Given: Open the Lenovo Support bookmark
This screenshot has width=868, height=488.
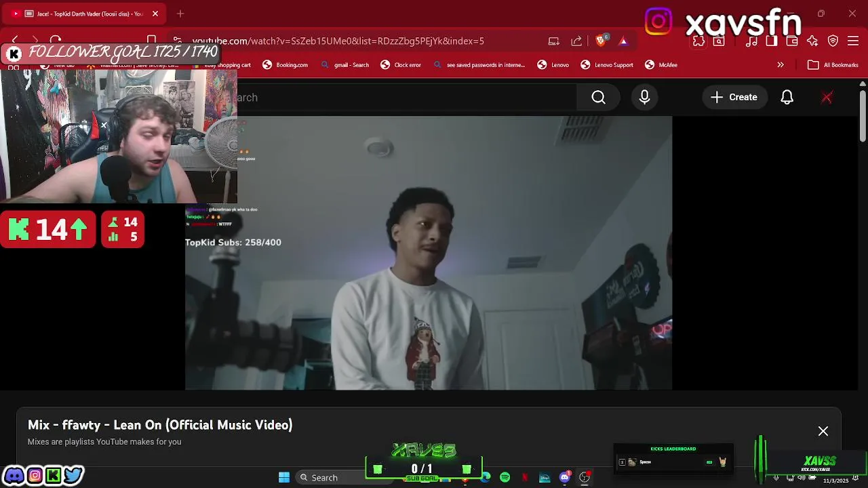Looking at the screenshot, I should click(607, 65).
